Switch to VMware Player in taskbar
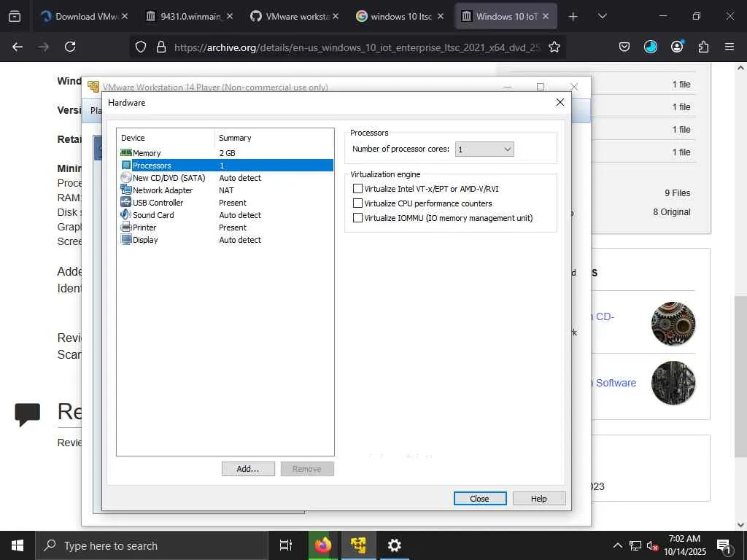Screen dimensions: 747x560 [358, 545]
